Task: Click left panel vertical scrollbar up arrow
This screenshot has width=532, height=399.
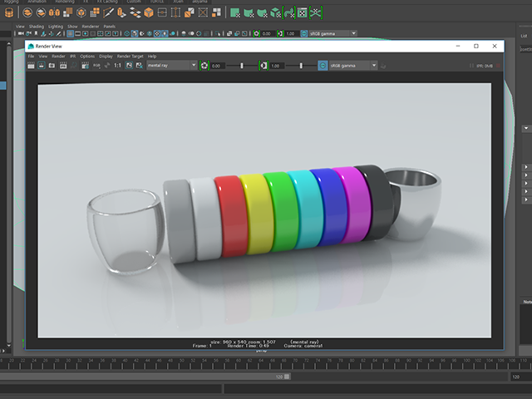Action: (x=9, y=44)
